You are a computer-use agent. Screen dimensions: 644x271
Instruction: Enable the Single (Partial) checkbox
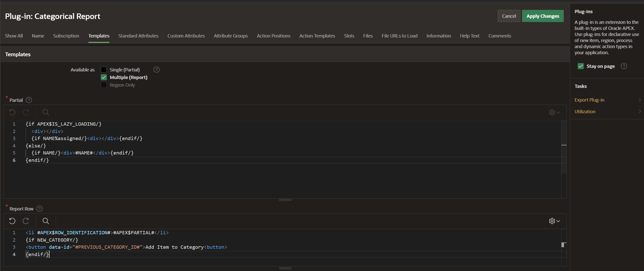click(x=104, y=70)
